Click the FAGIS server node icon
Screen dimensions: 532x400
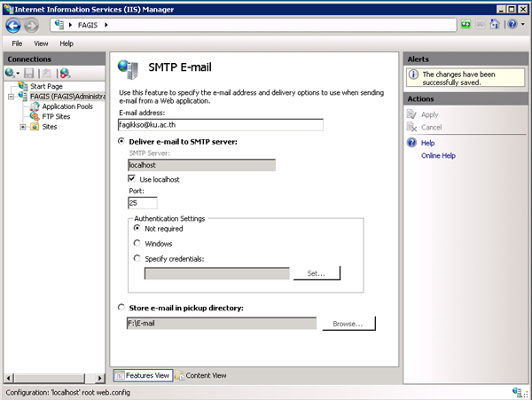point(23,96)
